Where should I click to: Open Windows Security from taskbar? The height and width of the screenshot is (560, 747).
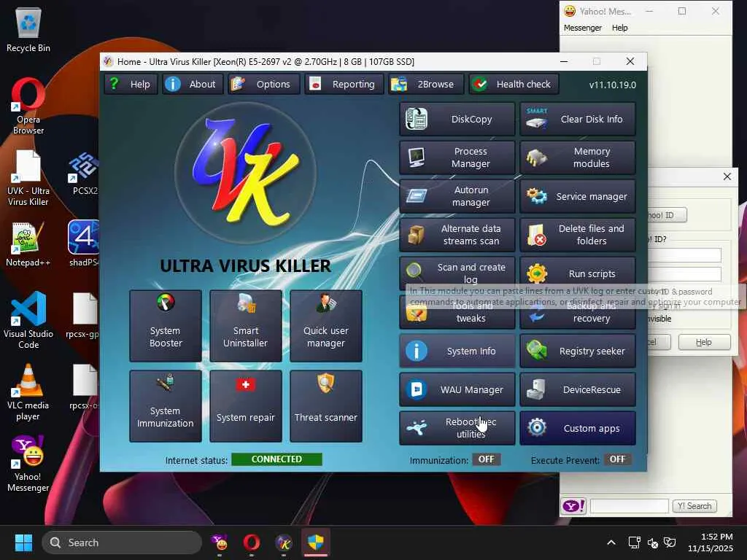click(315, 542)
